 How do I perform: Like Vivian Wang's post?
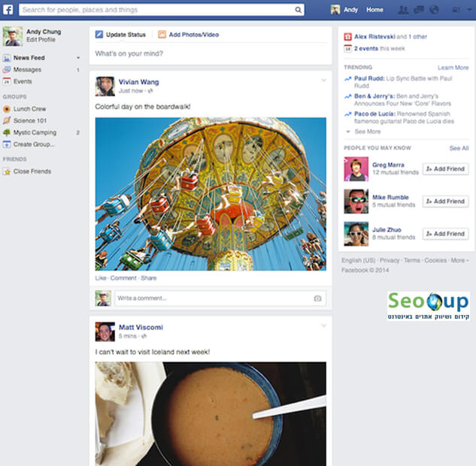[x=101, y=278]
